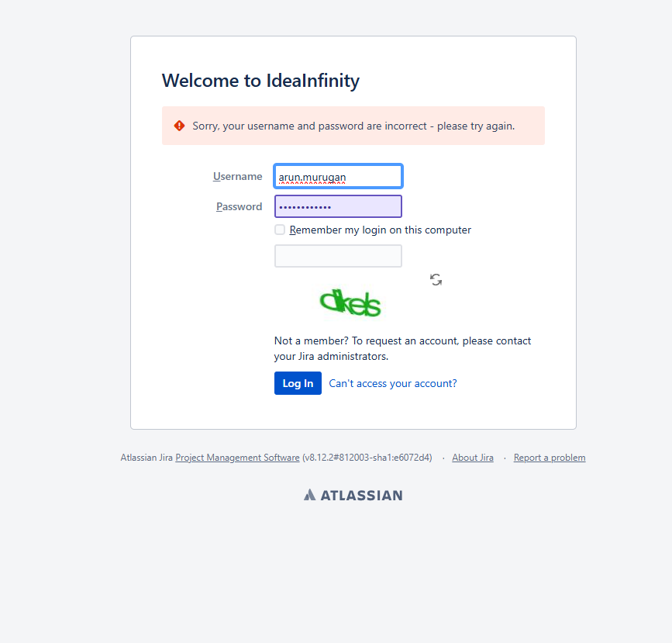Viewport: 672px width, 643px height.
Task: Click the incorrect username and password error message
Action: [x=353, y=126]
